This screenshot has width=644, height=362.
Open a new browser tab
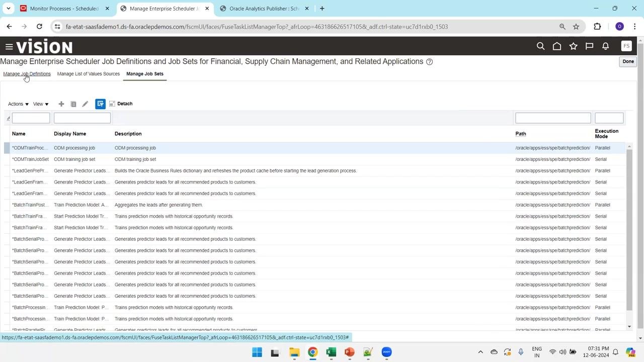click(322, 9)
